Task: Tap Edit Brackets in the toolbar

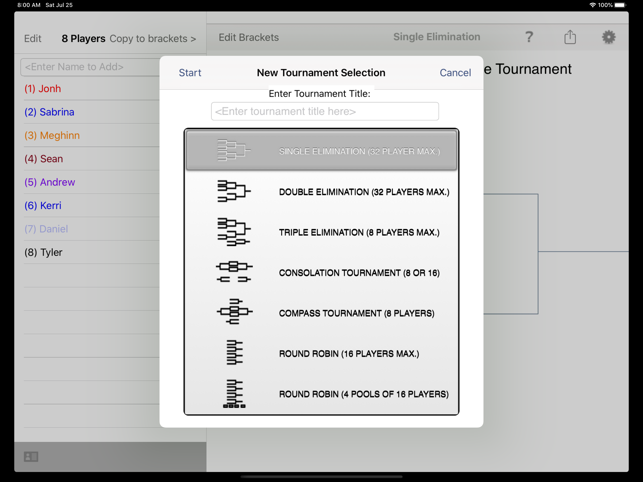Action: [x=249, y=38]
